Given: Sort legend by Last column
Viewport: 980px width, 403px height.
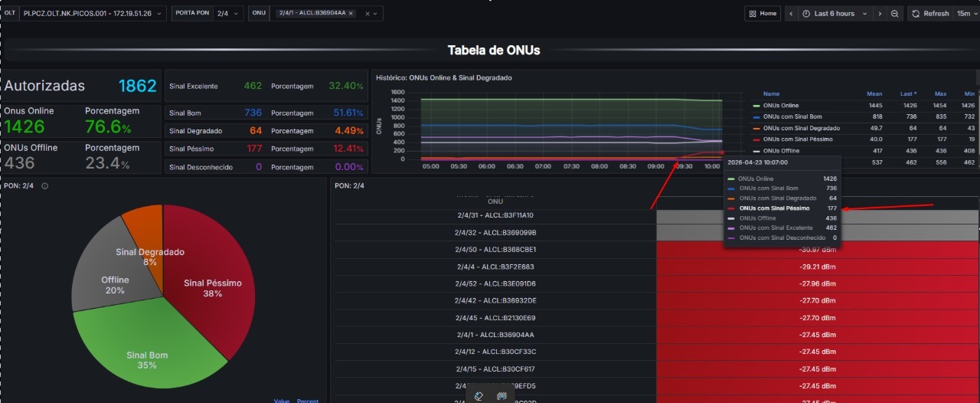Looking at the screenshot, I should tap(910, 93).
